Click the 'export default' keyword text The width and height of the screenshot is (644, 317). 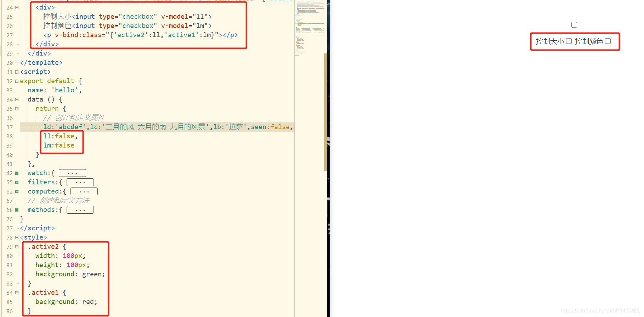click(47, 81)
